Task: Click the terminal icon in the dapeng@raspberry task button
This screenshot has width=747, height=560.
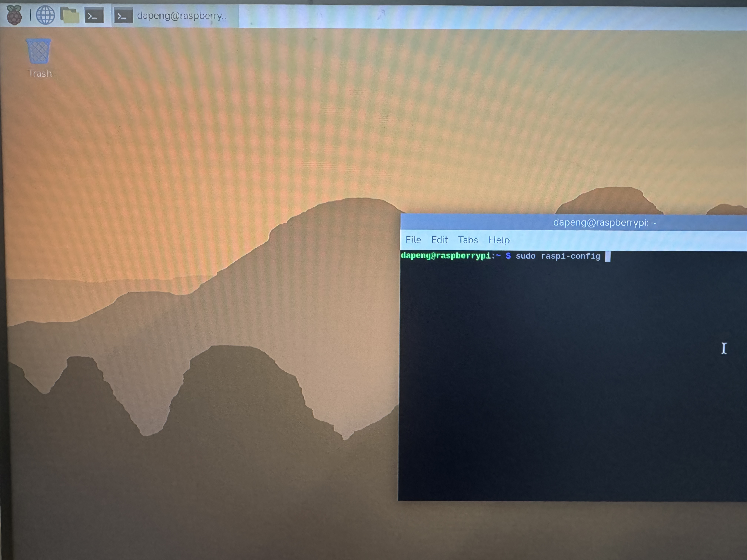Action: point(123,16)
